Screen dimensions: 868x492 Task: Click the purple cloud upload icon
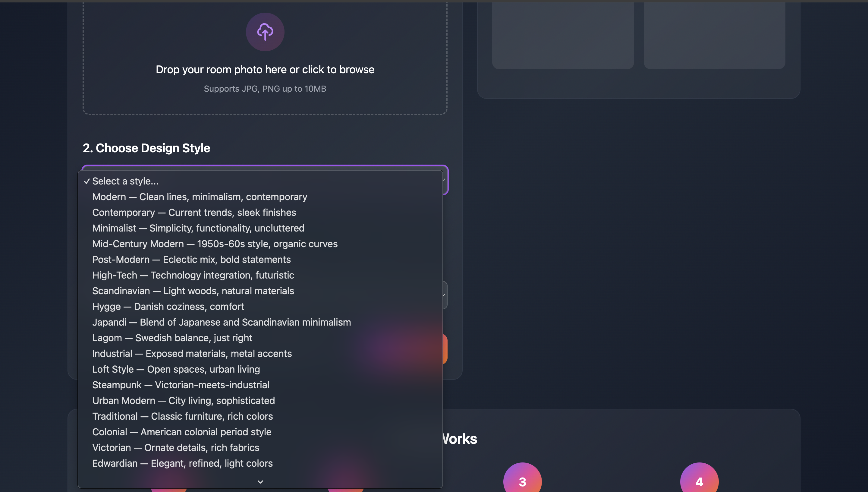coord(265,31)
